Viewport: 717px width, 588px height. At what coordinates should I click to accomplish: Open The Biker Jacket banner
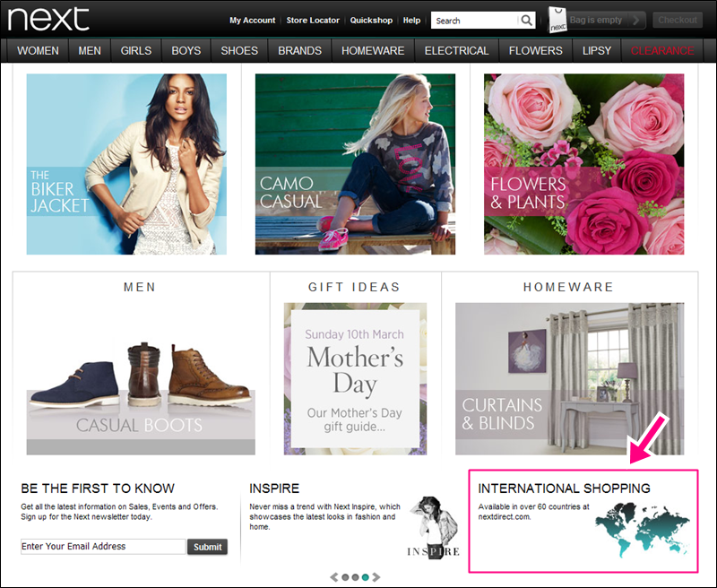click(x=126, y=164)
